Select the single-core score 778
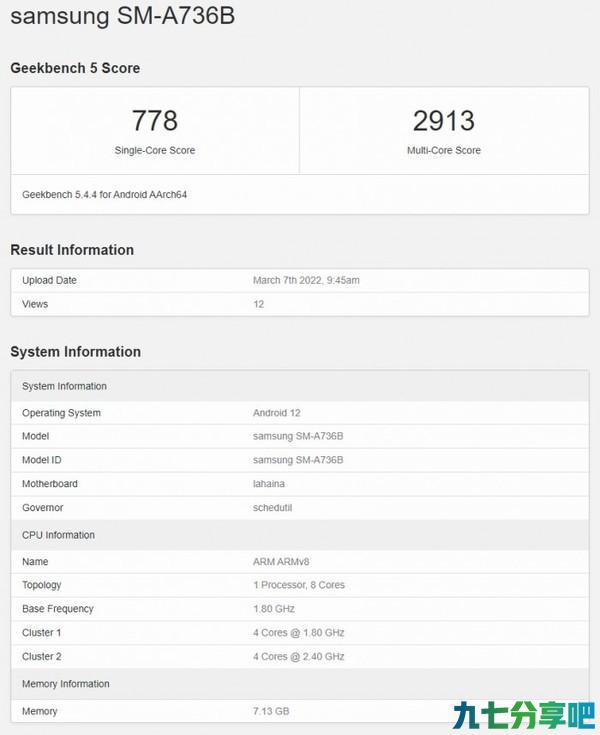600x735 pixels. tap(155, 120)
